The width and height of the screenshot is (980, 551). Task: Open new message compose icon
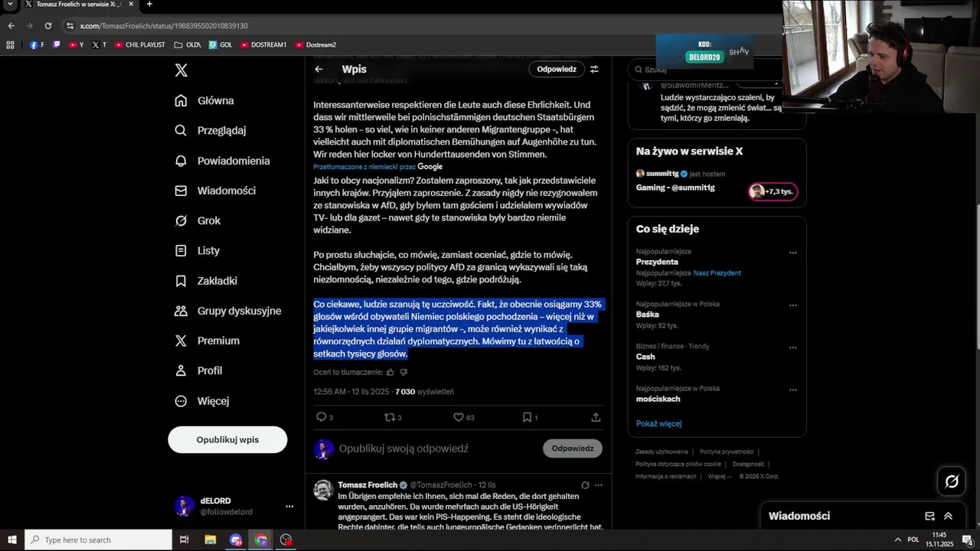point(929,516)
